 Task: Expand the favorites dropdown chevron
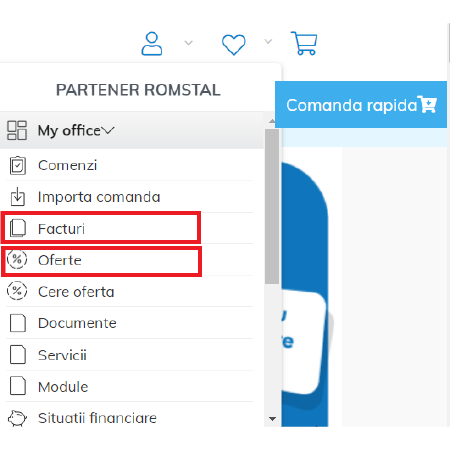pyautogui.click(x=268, y=42)
